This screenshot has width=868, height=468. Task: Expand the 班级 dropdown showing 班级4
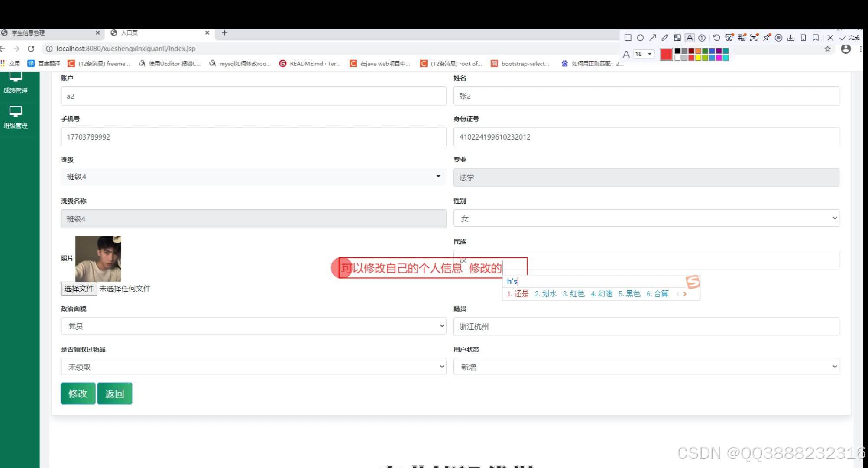click(x=253, y=177)
